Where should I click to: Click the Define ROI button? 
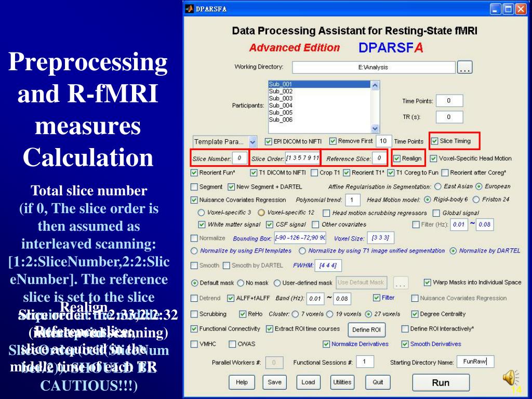(x=366, y=329)
